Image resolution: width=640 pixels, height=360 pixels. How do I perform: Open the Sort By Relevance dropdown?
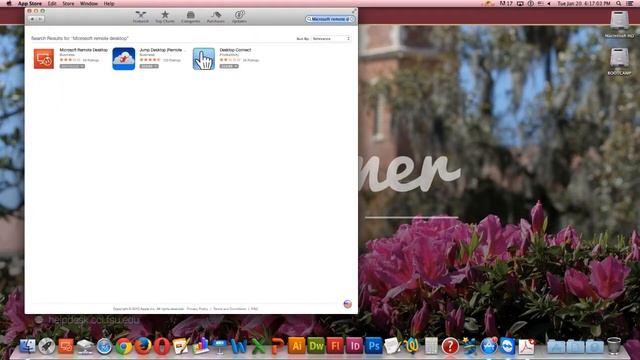(331, 38)
